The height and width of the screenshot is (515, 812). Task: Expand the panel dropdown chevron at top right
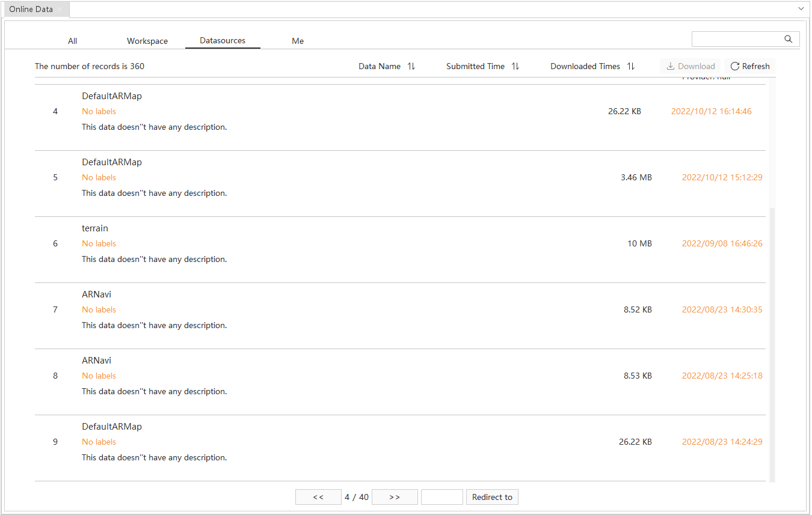(801, 9)
